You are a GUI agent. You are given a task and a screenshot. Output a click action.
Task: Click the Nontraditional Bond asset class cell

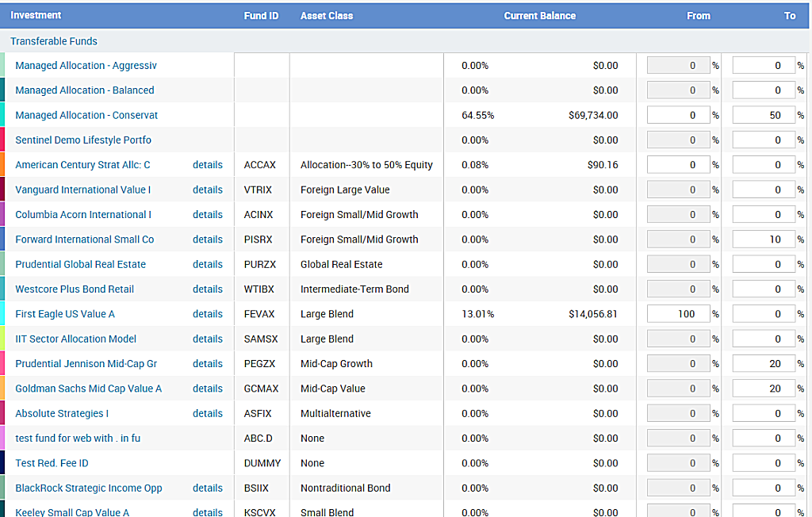[346, 488]
